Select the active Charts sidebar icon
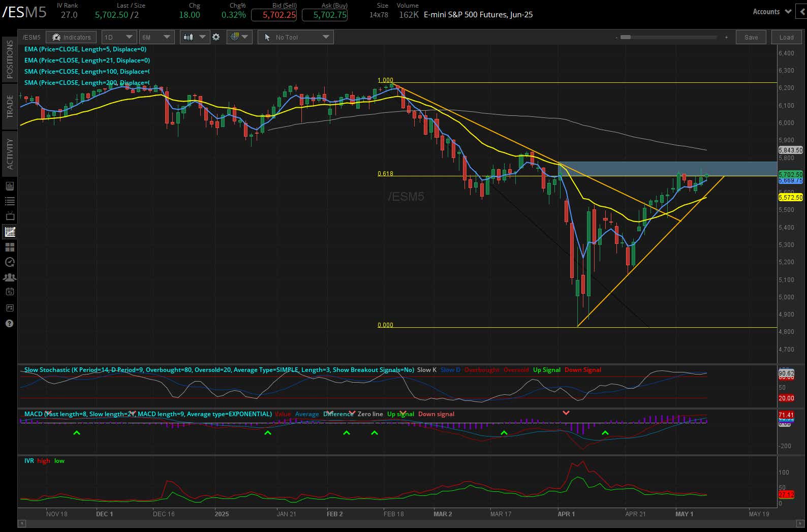Viewport: 807px width, 532px height. (x=10, y=232)
